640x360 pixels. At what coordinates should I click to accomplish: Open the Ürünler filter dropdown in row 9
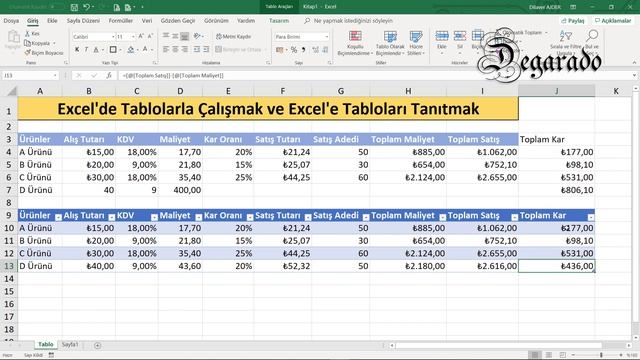click(x=58, y=218)
